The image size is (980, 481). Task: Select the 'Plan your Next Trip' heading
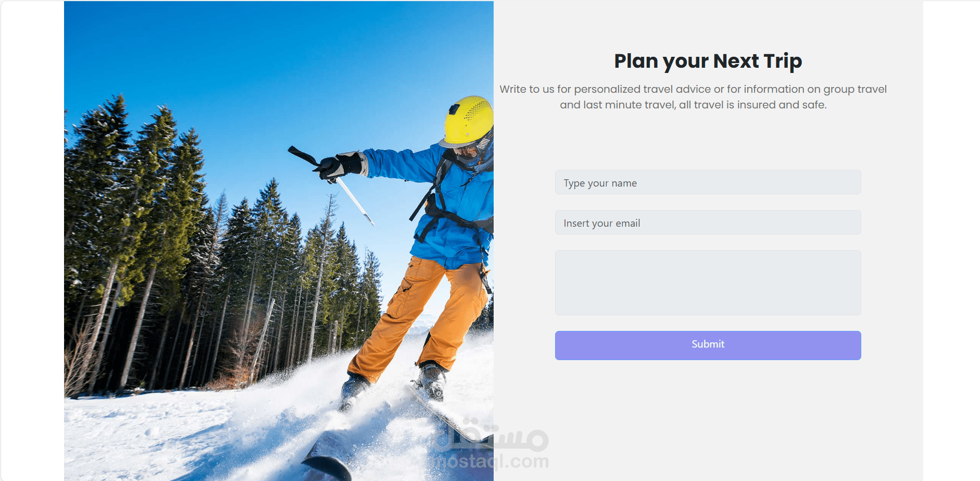coord(708,61)
